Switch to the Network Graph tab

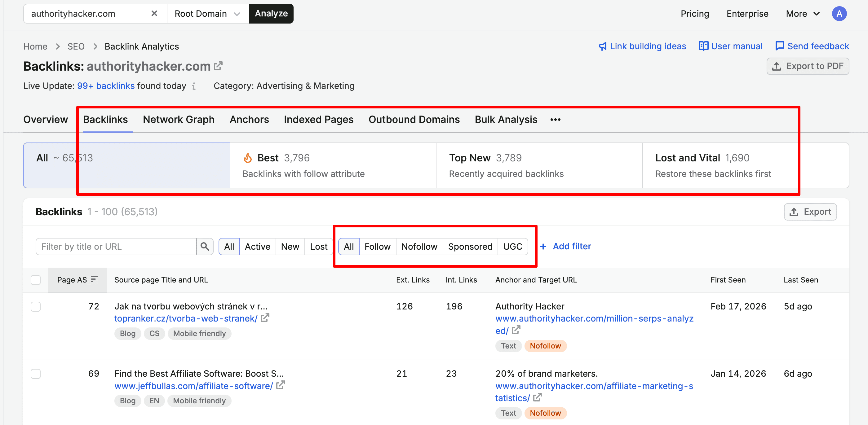point(179,120)
